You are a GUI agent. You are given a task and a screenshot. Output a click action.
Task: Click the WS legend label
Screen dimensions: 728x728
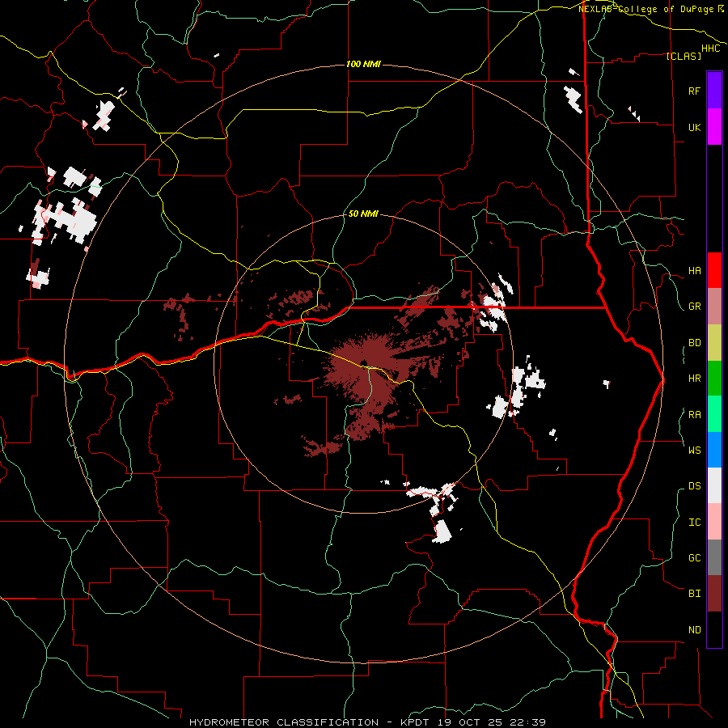(694, 450)
